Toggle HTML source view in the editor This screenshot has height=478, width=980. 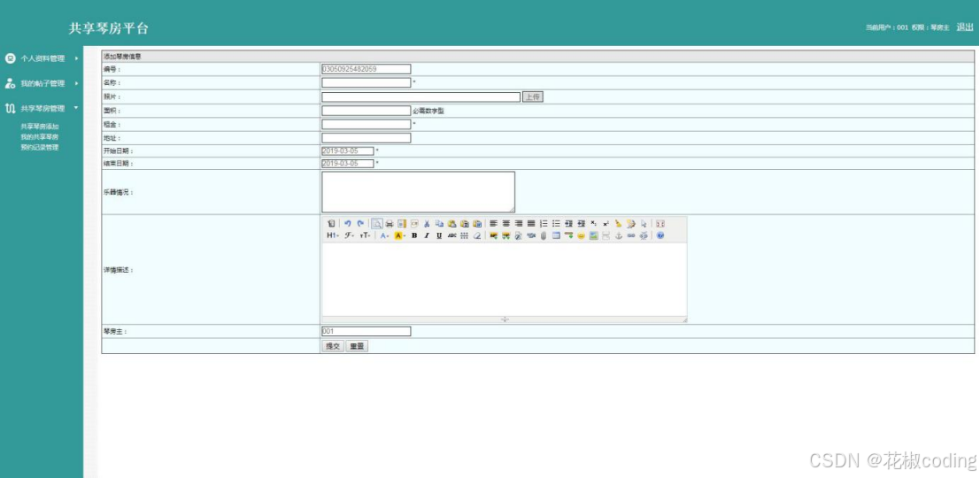pyautogui.click(x=331, y=224)
